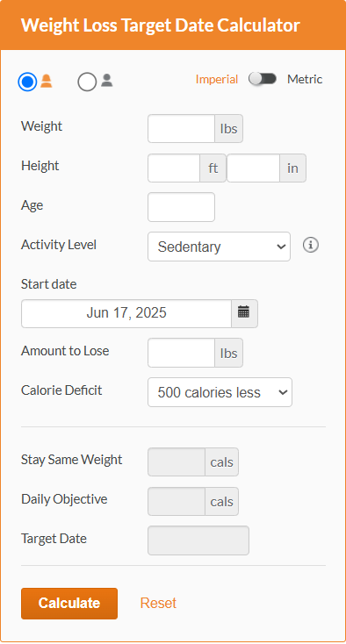Image resolution: width=346 pixels, height=644 pixels.
Task: Click the Reset link
Action: (158, 603)
